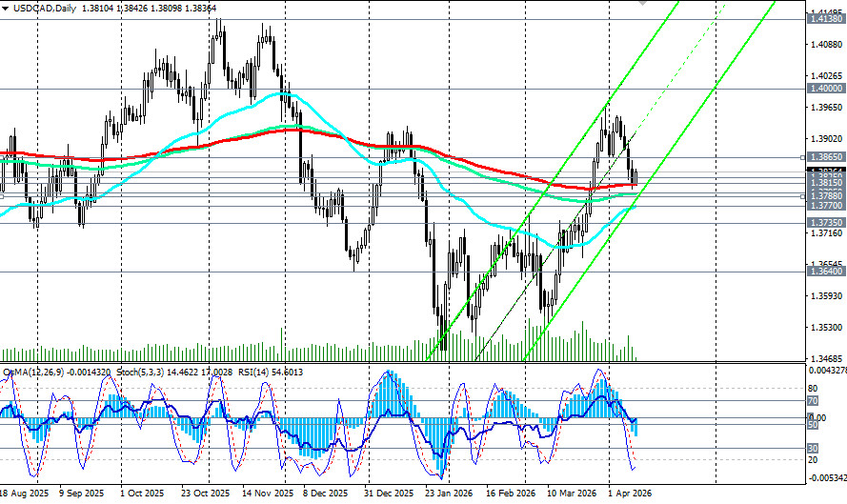847x504 pixels.
Task: Click the 1 Oct 2025 date label
Action: click(142, 494)
